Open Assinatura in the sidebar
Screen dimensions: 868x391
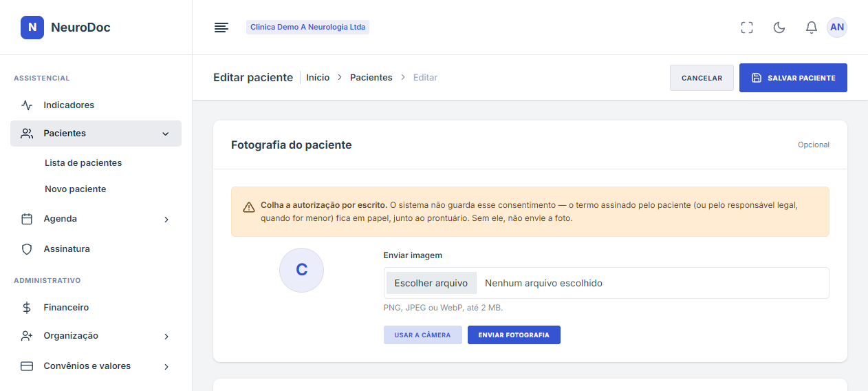(96, 249)
